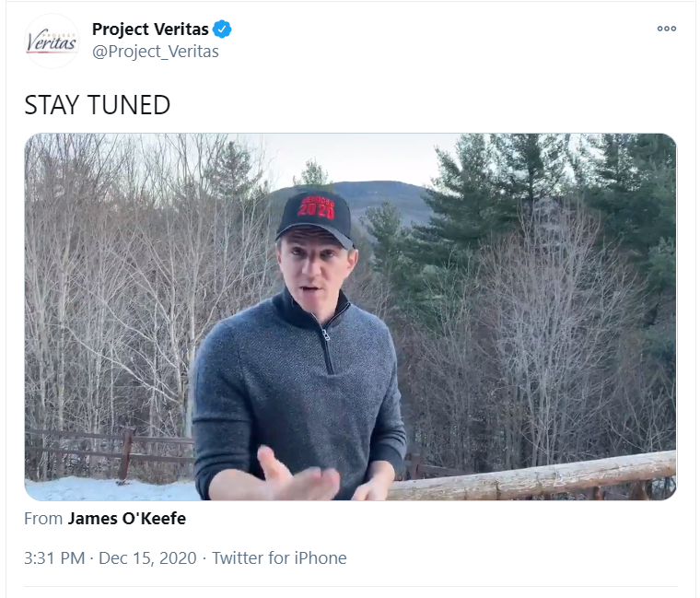Click the sweater zipper in the video
The width and height of the screenshot is (700, 598).
pyautogui.click(x=327, y=351)
